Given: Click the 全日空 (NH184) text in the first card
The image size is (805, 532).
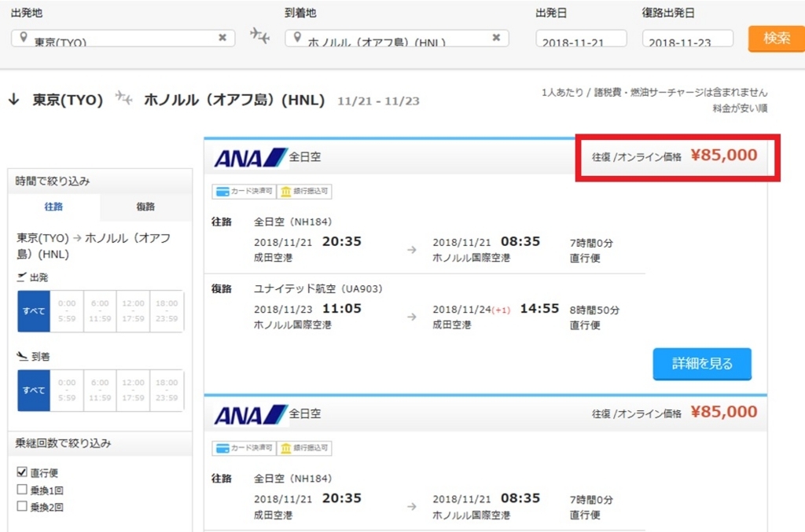Looking at the screenshot, I should 293,222.
